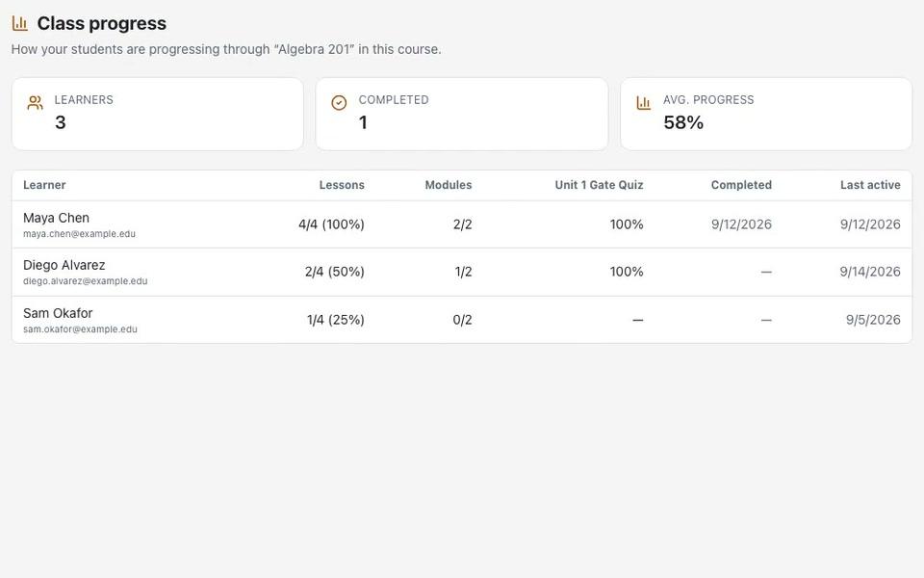
Task: Click email sam.okafor@example.edu
Action: 80,329
